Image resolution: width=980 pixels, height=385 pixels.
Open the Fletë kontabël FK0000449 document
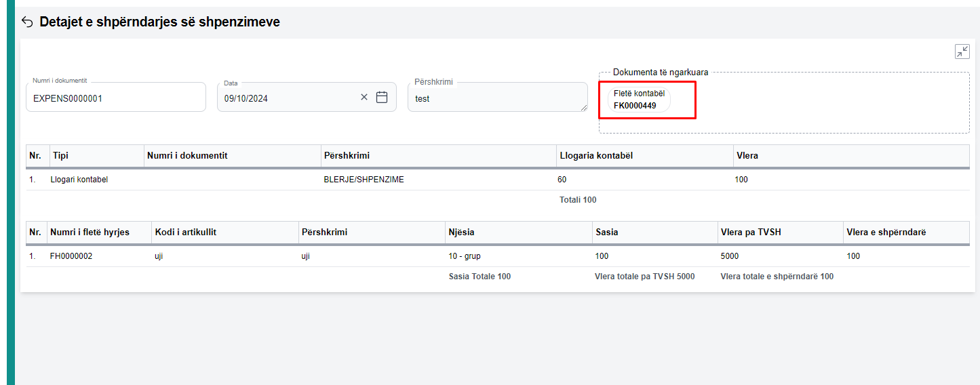pyautogui.click(x=638, y=100)
